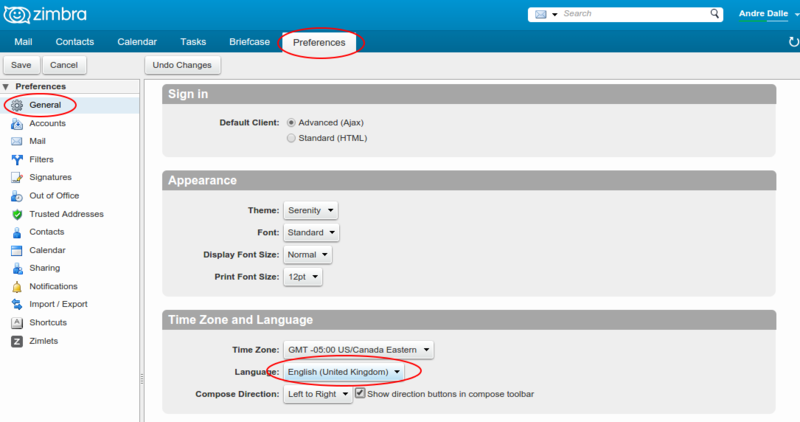This screenshot has width=800, height=422.
Task: Click the Save button
Action: [21, 65]
